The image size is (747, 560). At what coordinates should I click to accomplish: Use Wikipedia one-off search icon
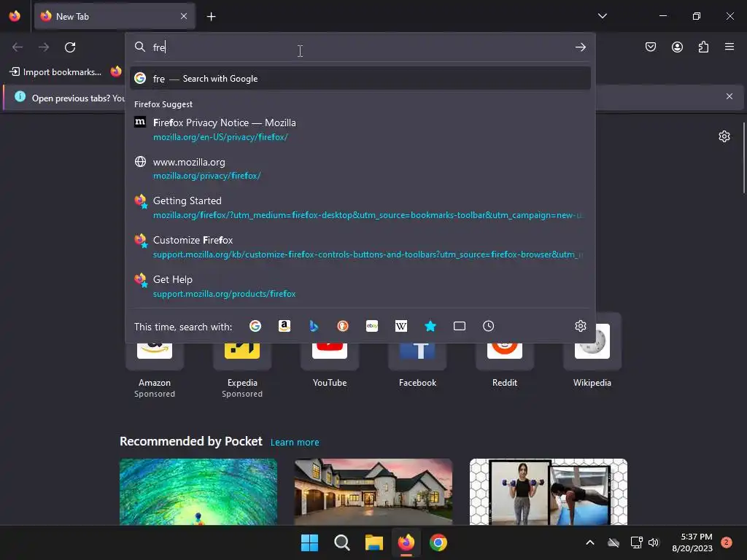[x=401, y=326]
